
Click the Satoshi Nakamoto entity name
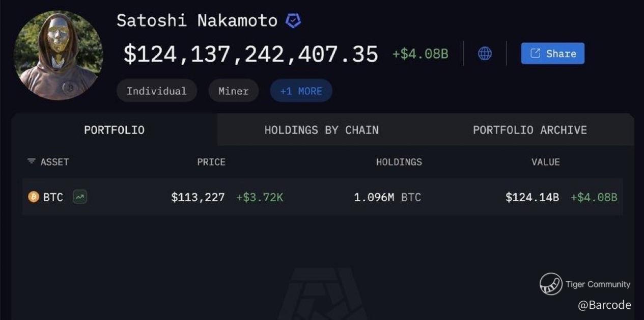(x=197, y=20)
